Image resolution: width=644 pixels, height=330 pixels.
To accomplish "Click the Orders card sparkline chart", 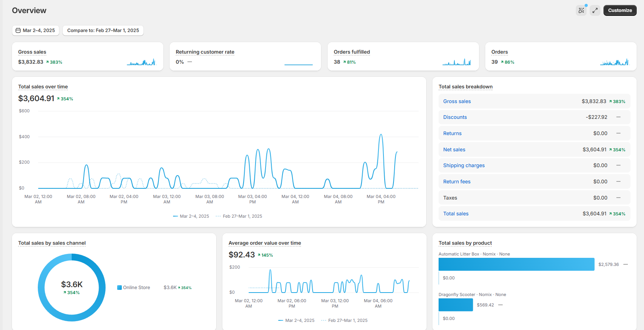I will pyautogui.click(x=614, y=62).
